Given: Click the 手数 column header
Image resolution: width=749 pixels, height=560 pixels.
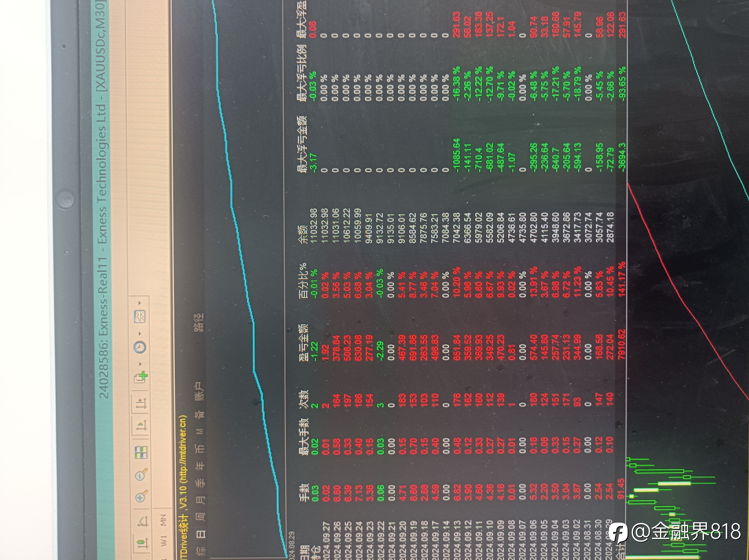Looking at the screenshot, I should coord(304,493).
